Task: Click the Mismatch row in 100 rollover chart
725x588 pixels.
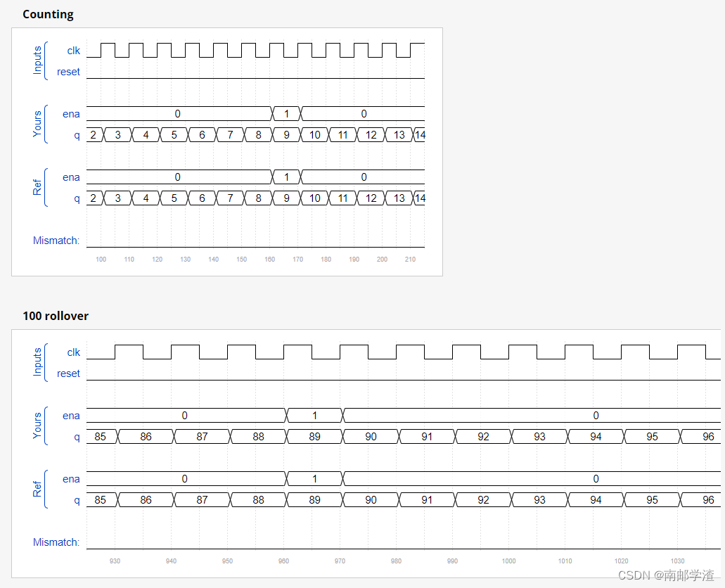Action: coord(56,542)
